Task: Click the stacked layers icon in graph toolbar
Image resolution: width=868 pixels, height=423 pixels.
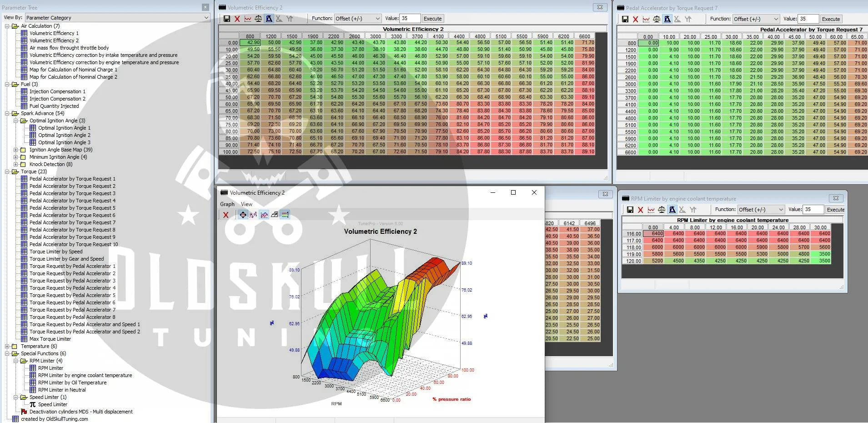Action: [x=275, y=215]
